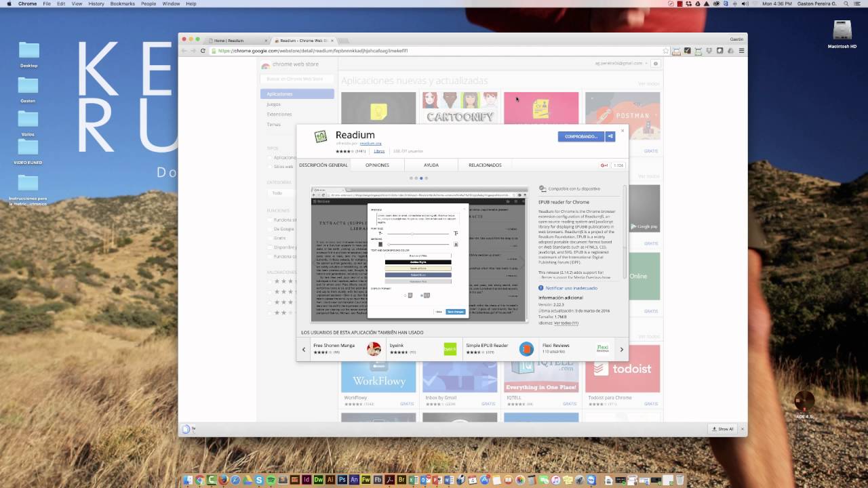Bookmark this page with the star icon
868x488 pixels.
click(x=667, y=51)
